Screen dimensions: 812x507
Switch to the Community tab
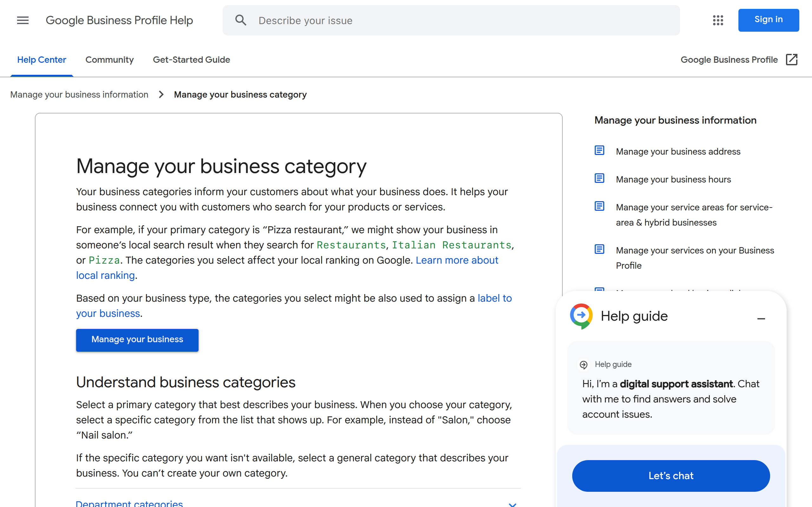pos(109,60)
